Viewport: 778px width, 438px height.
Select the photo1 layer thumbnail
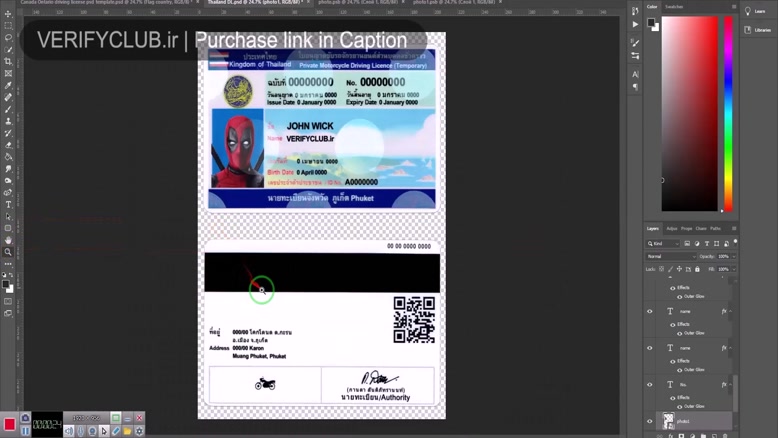pos(668,421)
